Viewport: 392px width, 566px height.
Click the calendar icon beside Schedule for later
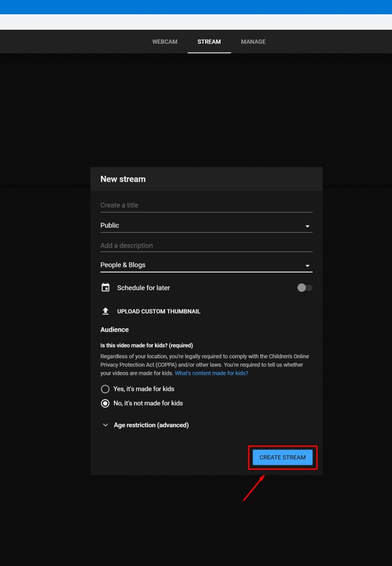pyautogui.click(x=106, y=287)
